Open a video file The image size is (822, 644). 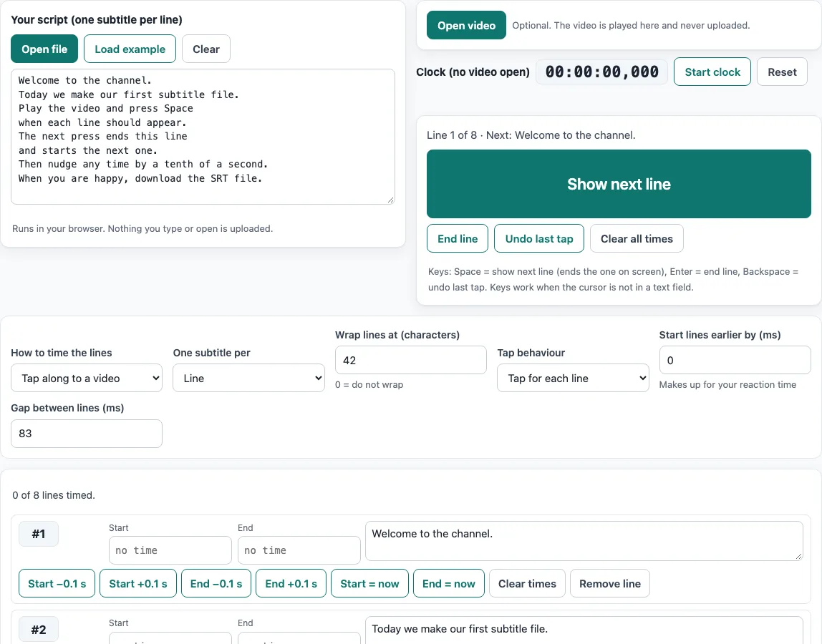467,25
